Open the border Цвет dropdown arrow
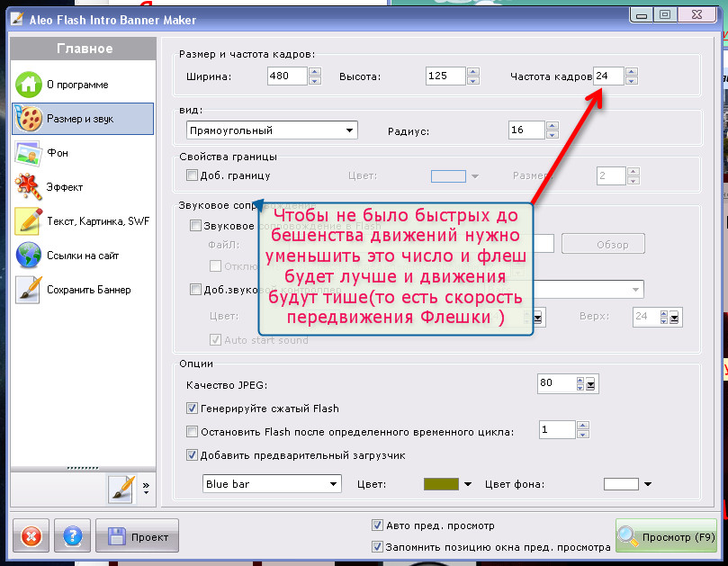 [x=474, y=176]
